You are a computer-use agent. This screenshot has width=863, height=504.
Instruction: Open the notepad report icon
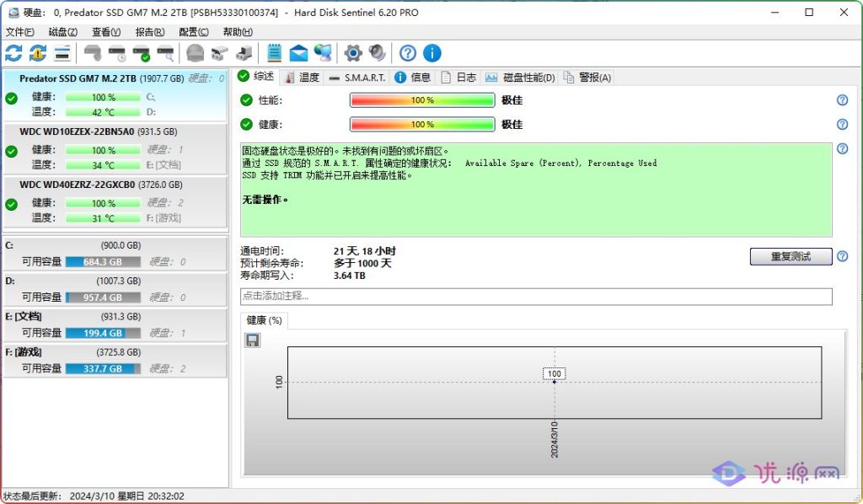tap(274, 53)
